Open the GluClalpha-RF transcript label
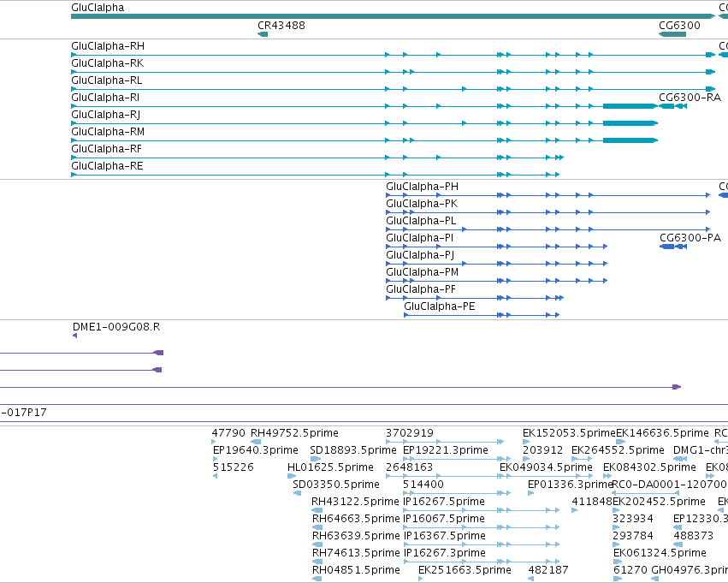 (106, 149)
